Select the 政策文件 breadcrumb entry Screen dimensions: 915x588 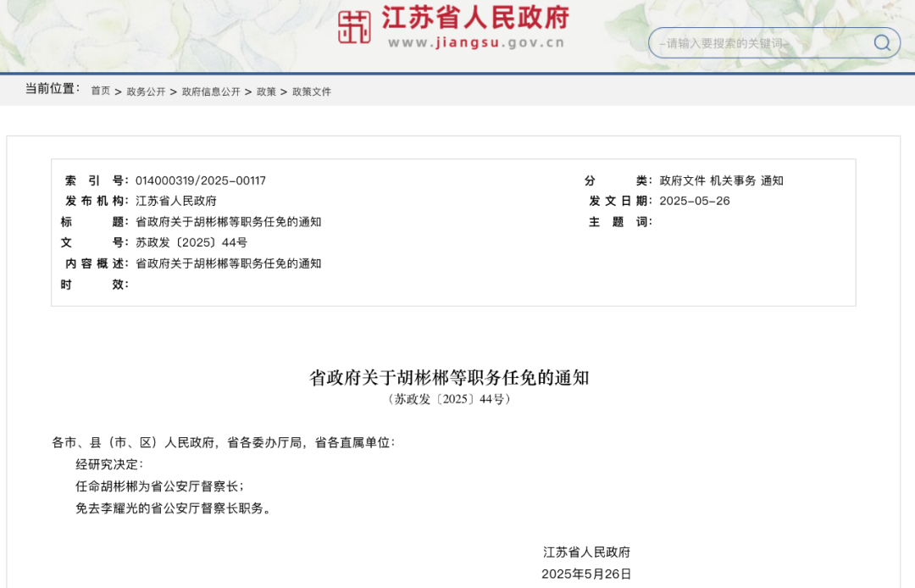[310, 91]
